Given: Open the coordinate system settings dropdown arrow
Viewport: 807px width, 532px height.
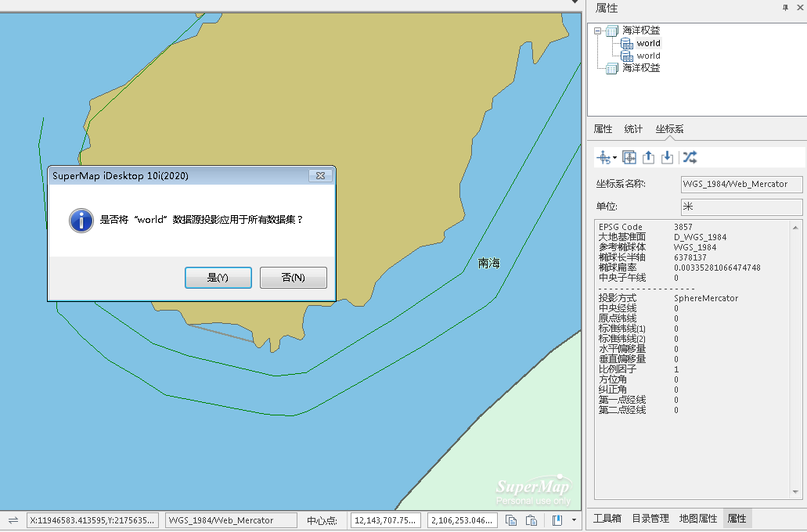Looking at the screenshot, I should pyautogui.click(x=614, y=157).
